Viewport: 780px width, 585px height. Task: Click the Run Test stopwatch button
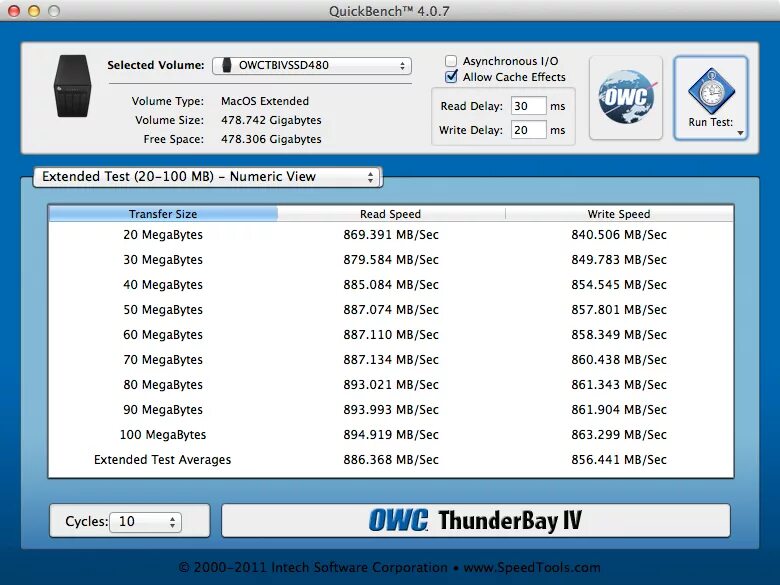point(711,98)
